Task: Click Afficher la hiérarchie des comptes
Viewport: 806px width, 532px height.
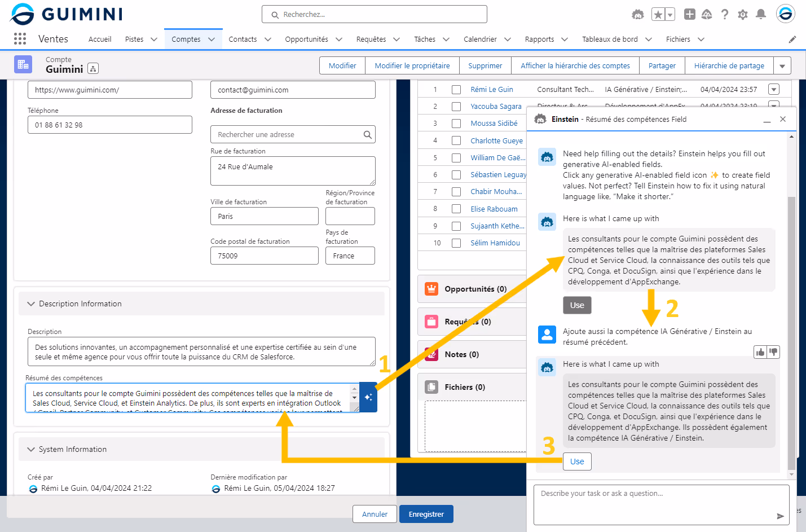Action: [575, 66]
